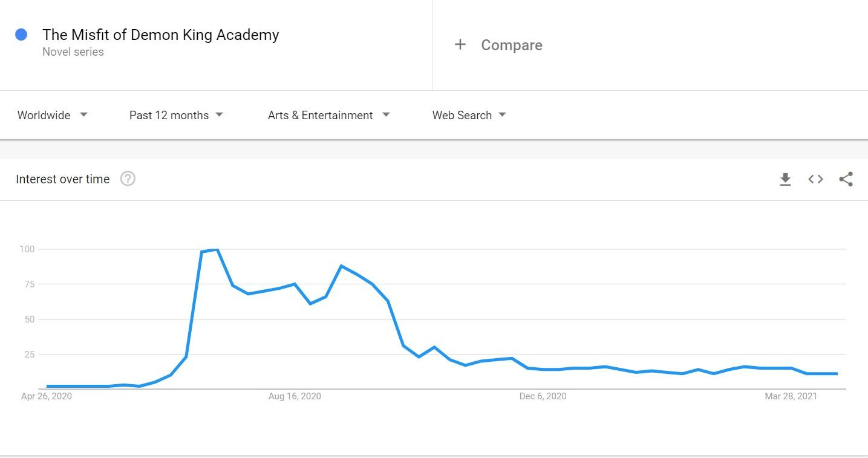Click the blue dot for the search term
This screenshot has width=868, height=458.
(21, 35)
